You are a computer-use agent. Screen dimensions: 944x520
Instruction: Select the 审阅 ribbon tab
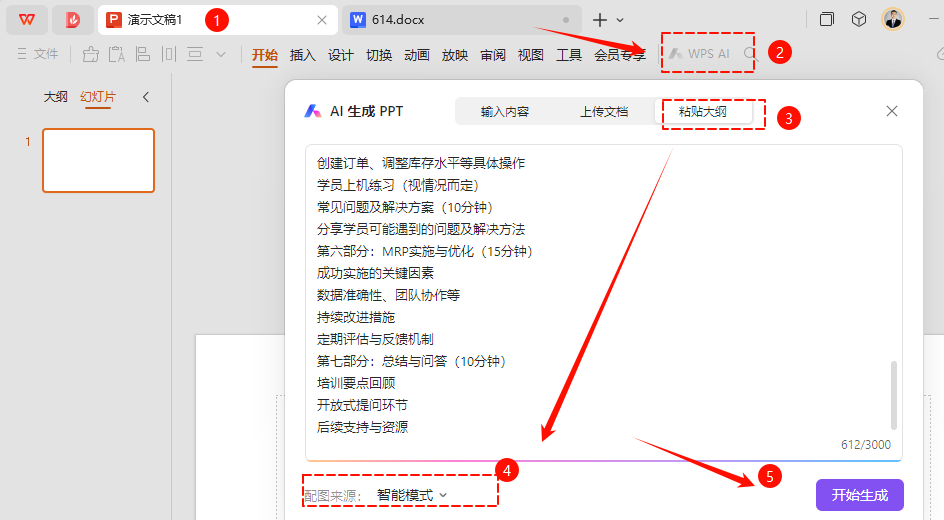(x=492, y=55)
